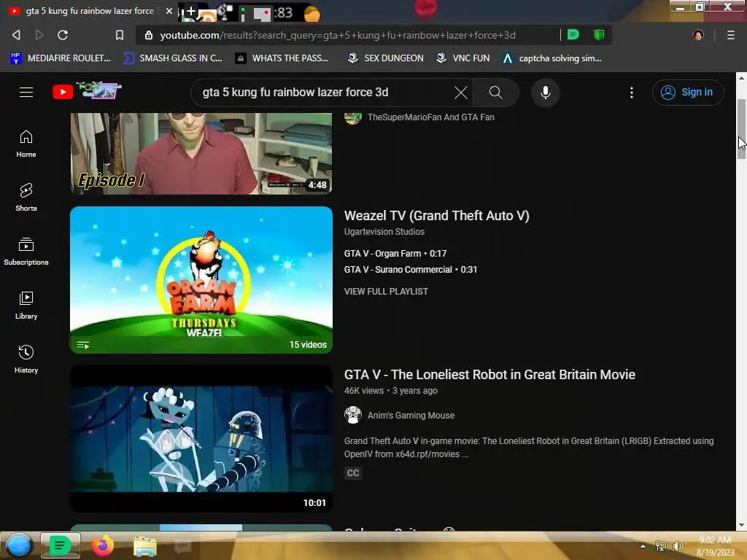747x560 pixels.
Task: Click the magnifier search button
Action: pyautogui.click(x=495, y=93)
